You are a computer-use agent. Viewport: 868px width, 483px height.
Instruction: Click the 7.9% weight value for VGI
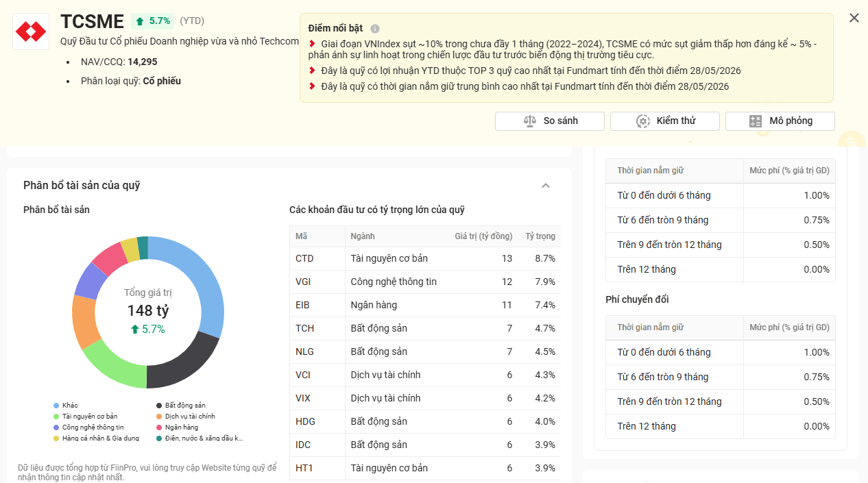(545, 282)
